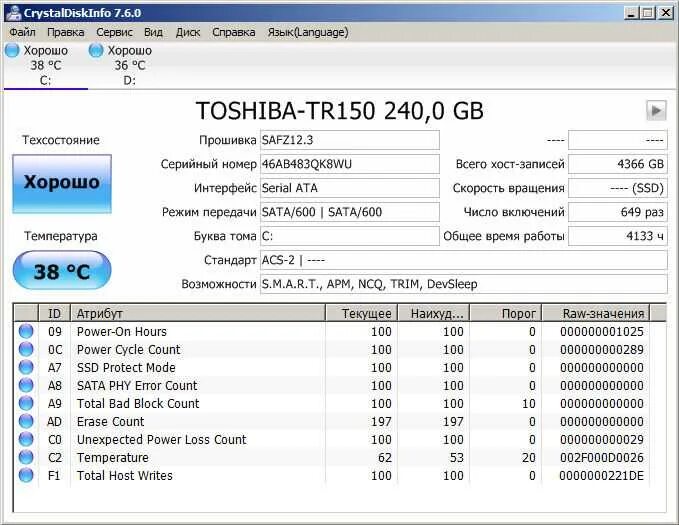Maximize the CrystalDiskInfo window
Viewport: 679px width, 525px height.
click(x=648, y=13)
